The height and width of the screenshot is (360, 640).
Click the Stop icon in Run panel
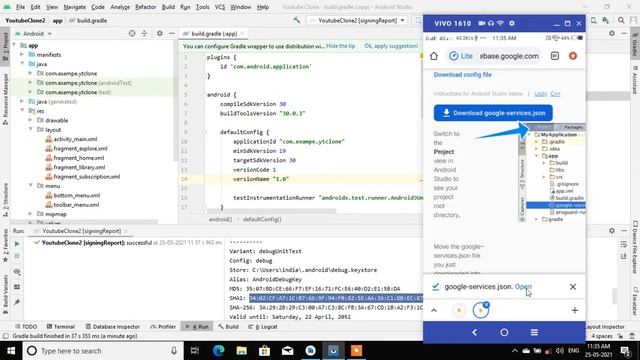tap(17, 256)
